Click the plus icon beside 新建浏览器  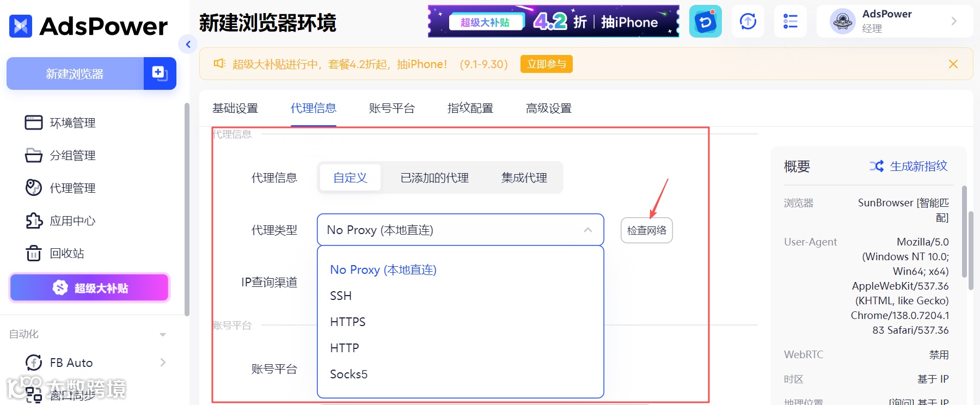pyautogui.click(x=160, y=73)
